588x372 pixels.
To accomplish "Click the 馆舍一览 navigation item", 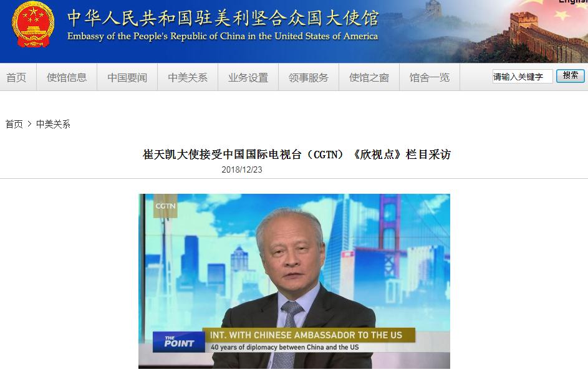I will click(x=430, y=77).
